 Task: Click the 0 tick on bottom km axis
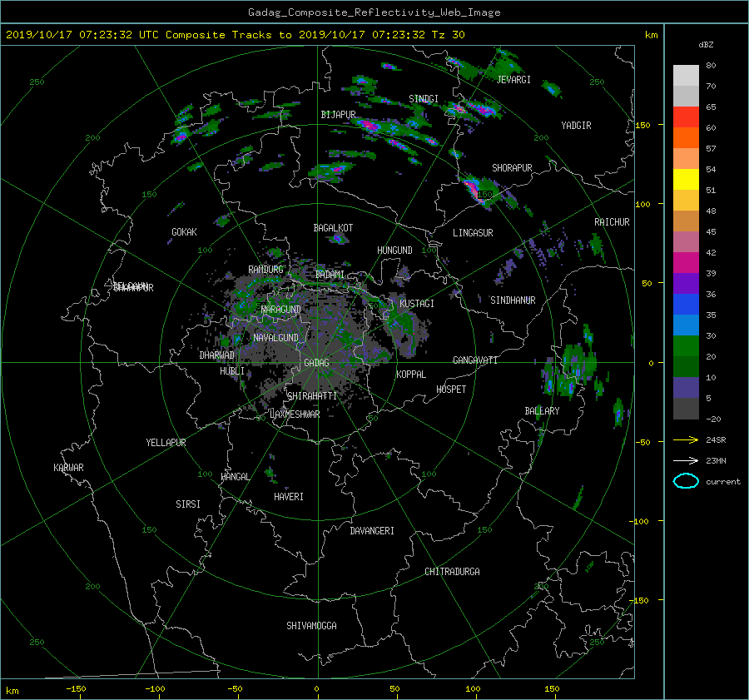[317, 689]
